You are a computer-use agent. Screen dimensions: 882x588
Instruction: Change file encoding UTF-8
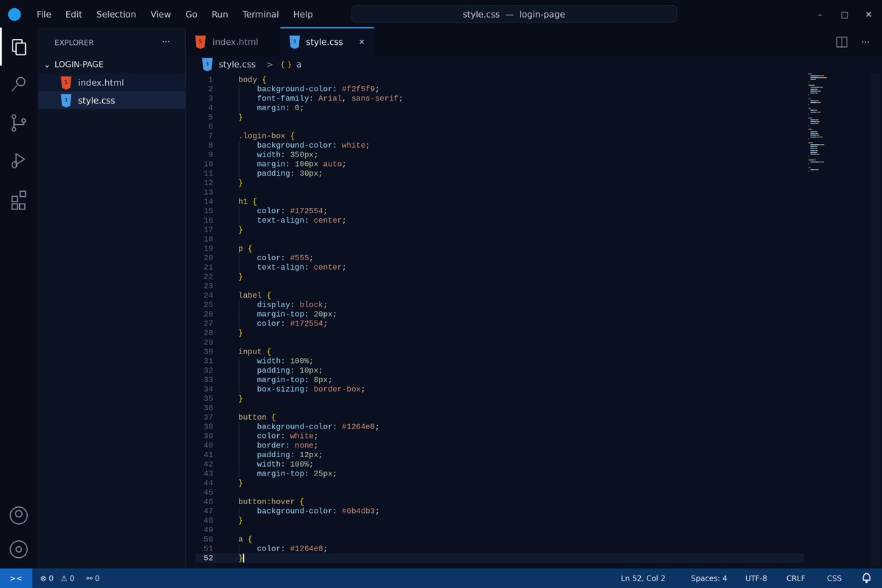(756, 578)
